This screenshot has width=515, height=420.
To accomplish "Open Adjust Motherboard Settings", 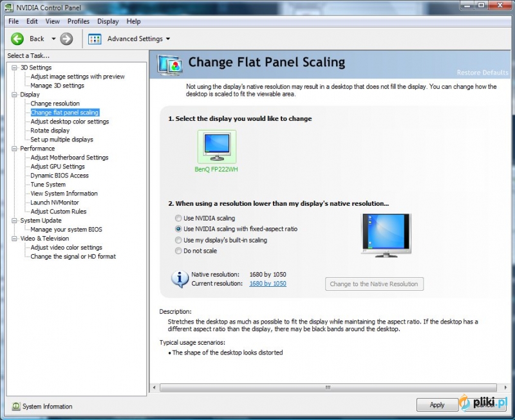I will [70, 158].
